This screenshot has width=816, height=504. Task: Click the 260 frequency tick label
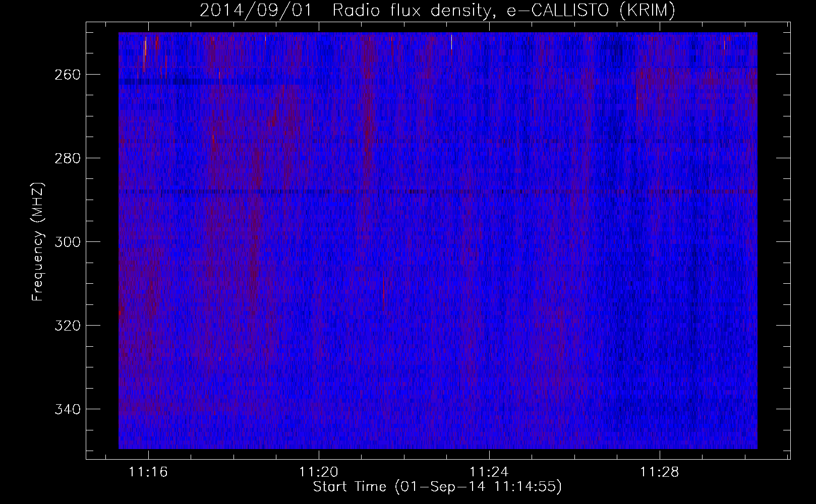(x=67, y=75)
